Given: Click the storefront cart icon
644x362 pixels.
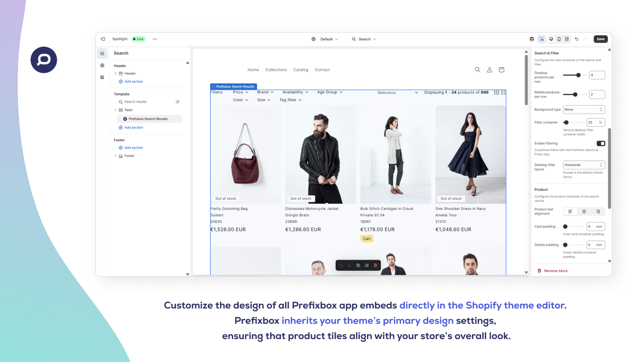Looking at the screenshot, I should pos(502,70).
